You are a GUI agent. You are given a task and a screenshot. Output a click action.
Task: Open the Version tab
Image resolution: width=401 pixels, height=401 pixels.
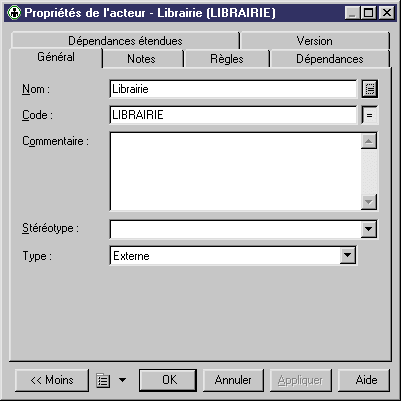tap(315, 41)
